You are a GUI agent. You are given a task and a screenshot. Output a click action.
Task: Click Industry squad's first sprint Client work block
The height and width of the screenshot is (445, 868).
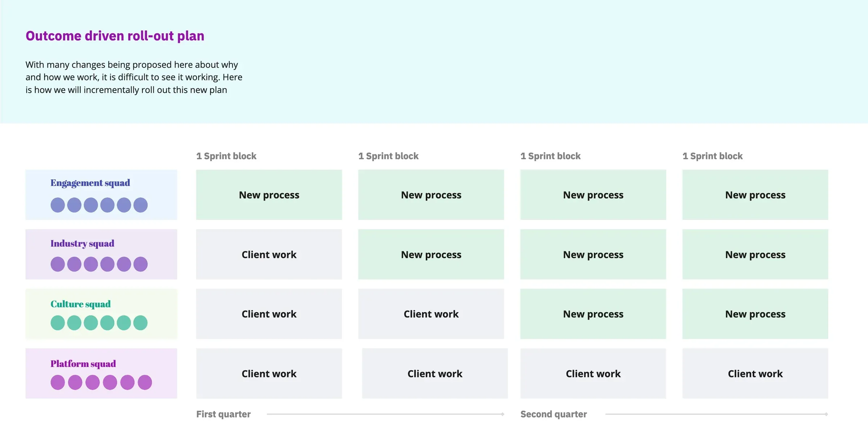(x=269, y=254)
